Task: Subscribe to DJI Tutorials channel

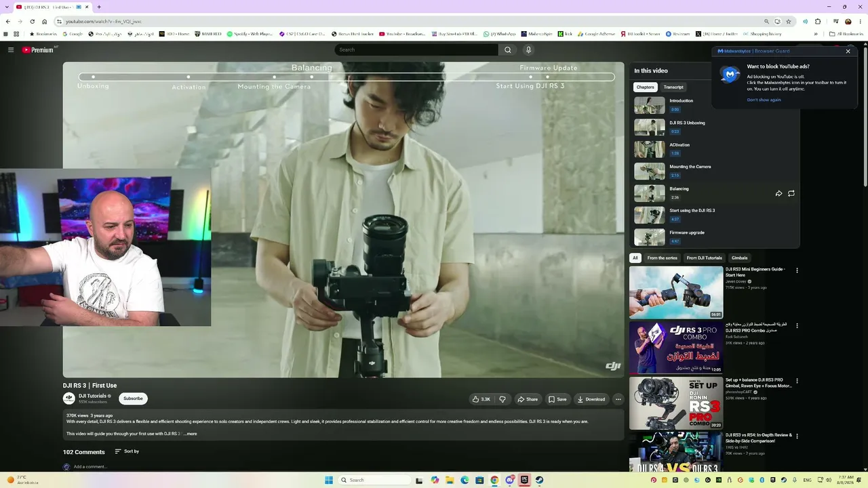Action: coord(133,399)
